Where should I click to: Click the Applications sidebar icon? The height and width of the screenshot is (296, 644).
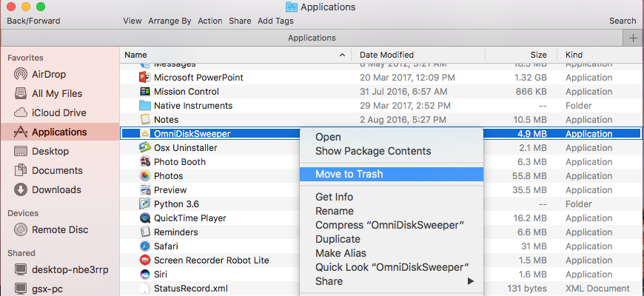tap(21, 132)
